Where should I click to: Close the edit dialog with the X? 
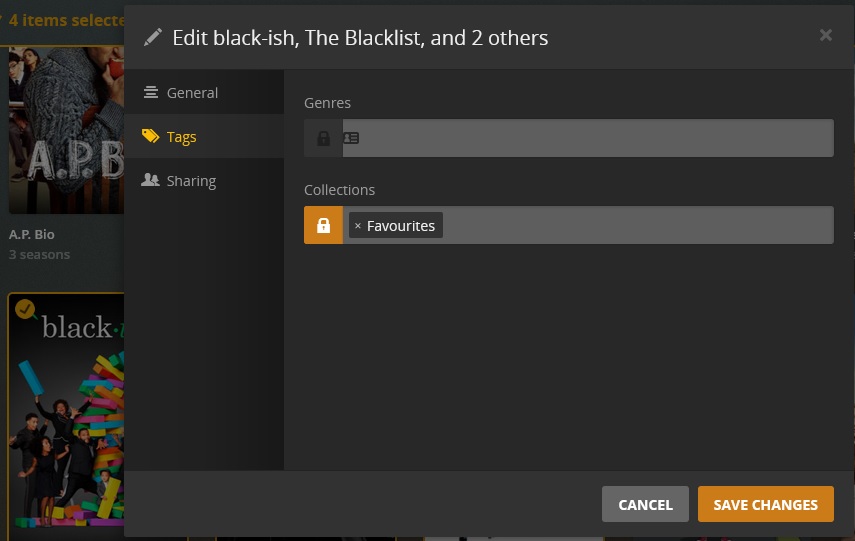(825, 36)
